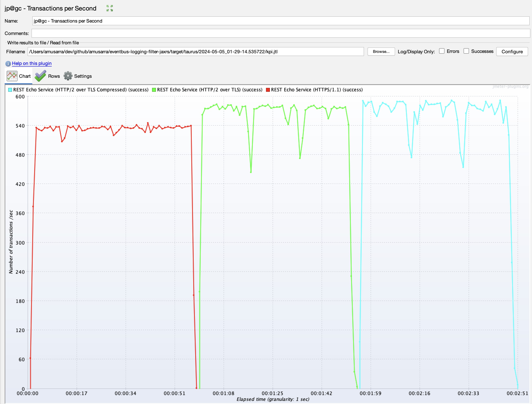The height and width of the screenshot is (404, 532).
Task: Enable the Errors checkbox
Action: coord(442,51)
